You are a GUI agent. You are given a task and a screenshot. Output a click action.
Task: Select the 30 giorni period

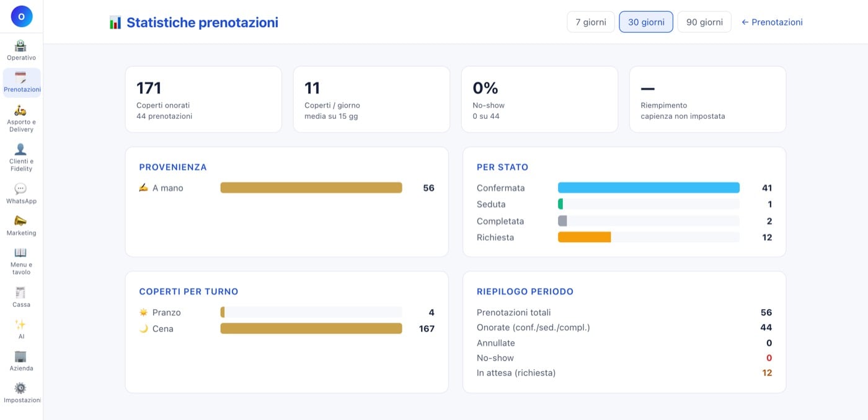coord(646,22)
